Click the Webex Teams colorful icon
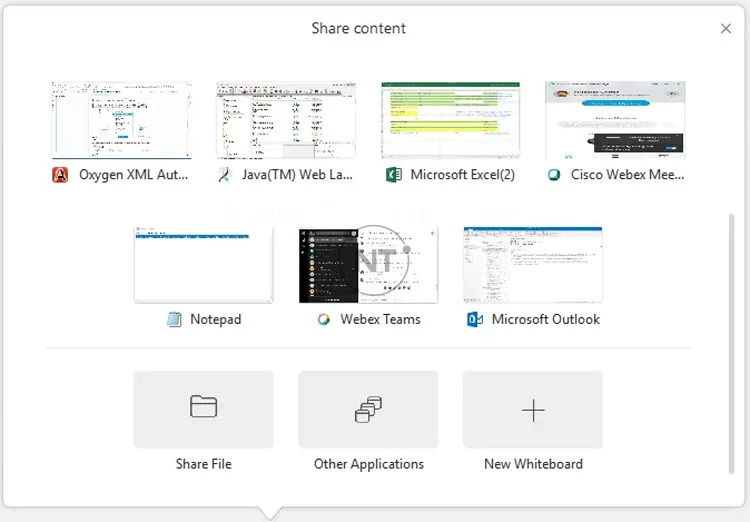Image resolution: width=750 pixels, height=522 pixels. (324, 319)
